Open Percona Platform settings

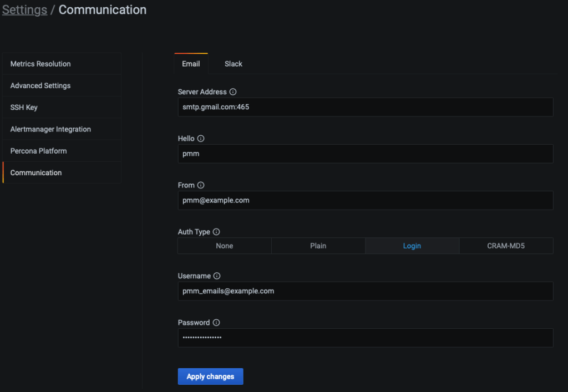pyautogui.click(x=38, y=151)
